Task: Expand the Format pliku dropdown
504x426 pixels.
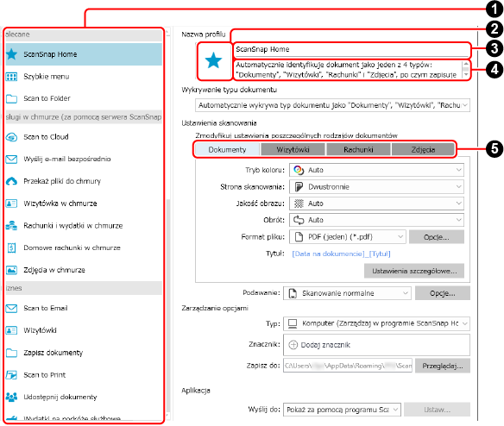Action: (x=348, y=237)
